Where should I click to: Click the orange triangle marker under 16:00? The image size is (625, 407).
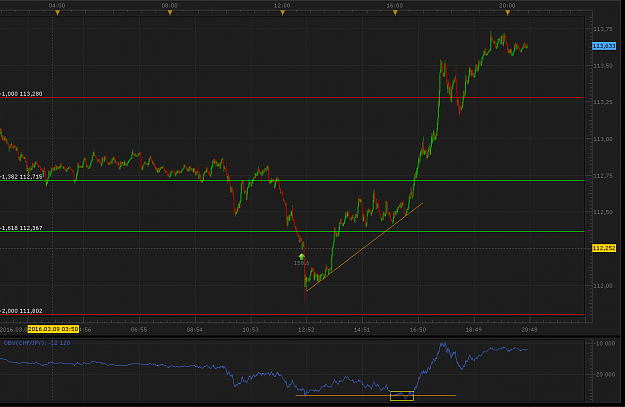395,13
